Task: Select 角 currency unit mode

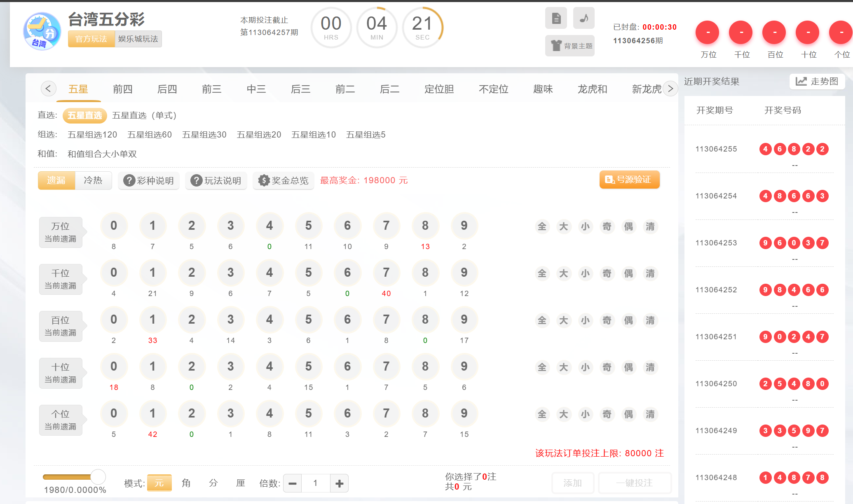Action: [x=186, y=483]
